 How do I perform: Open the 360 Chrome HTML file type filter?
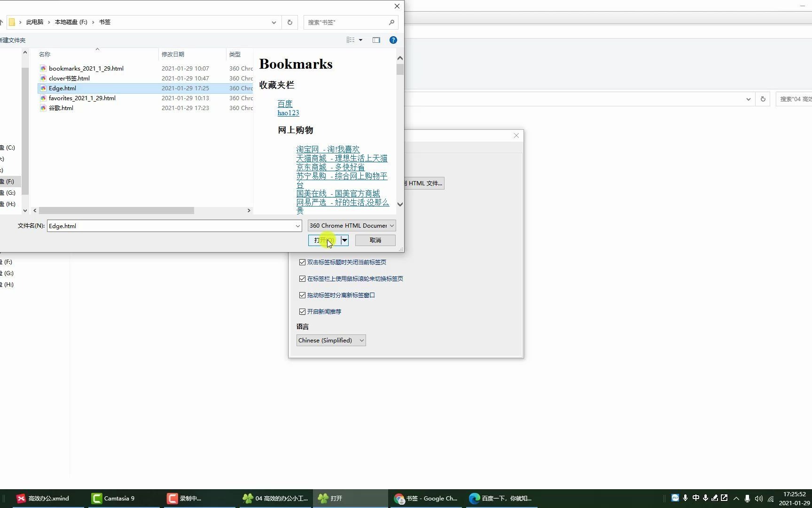click(351, 226)
